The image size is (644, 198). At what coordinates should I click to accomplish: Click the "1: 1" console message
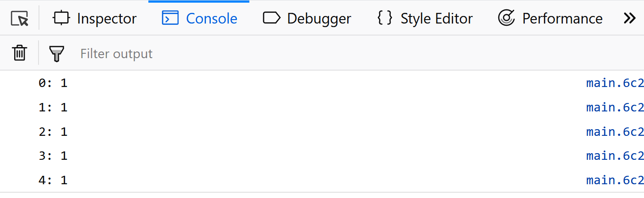53,107
